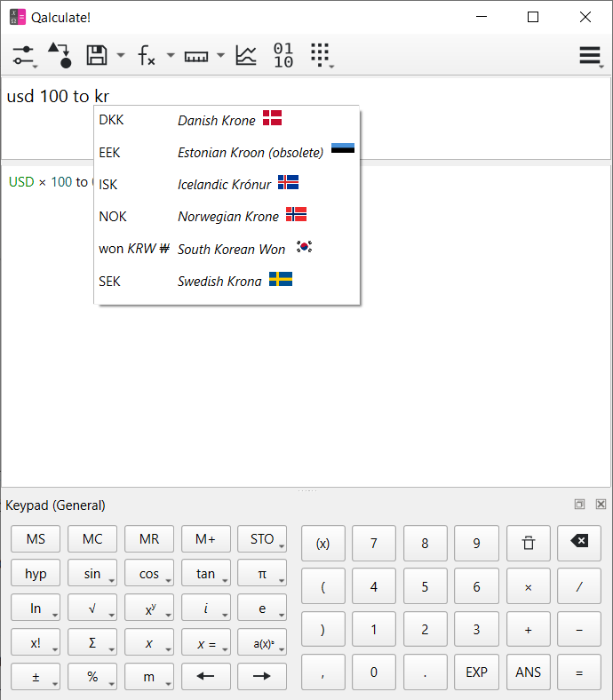Click the m unit button
This screenshot has height=700, width=613.
(149, 677)
